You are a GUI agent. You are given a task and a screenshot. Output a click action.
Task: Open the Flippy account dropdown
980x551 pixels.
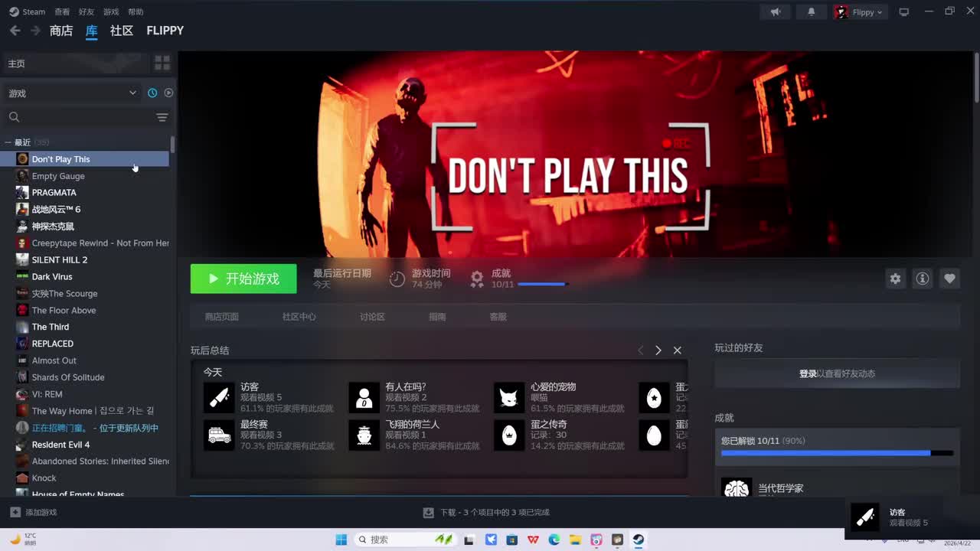click(x=859, y=11)
